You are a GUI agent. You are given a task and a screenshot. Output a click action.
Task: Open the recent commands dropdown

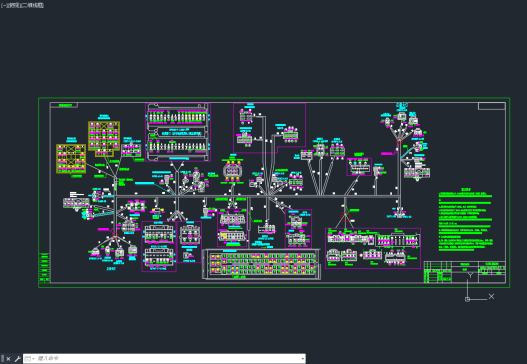point(30,359)
